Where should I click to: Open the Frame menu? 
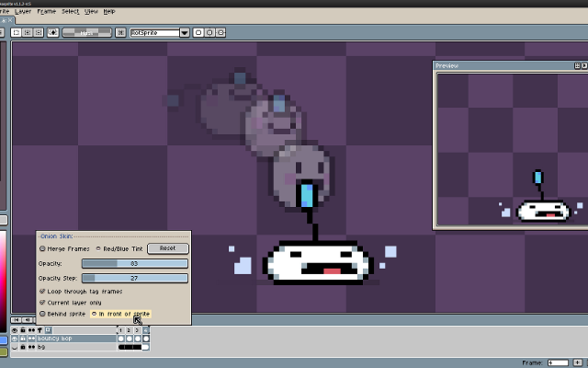(47, 12)
